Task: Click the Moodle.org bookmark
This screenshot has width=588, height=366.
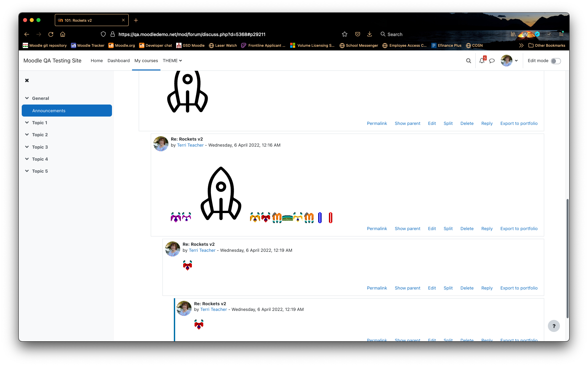Action: [122, 45]
